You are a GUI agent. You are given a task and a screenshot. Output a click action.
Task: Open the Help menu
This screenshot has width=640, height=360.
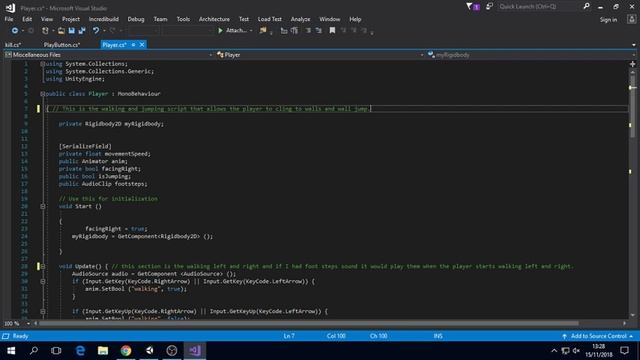(x=355, y=19)
